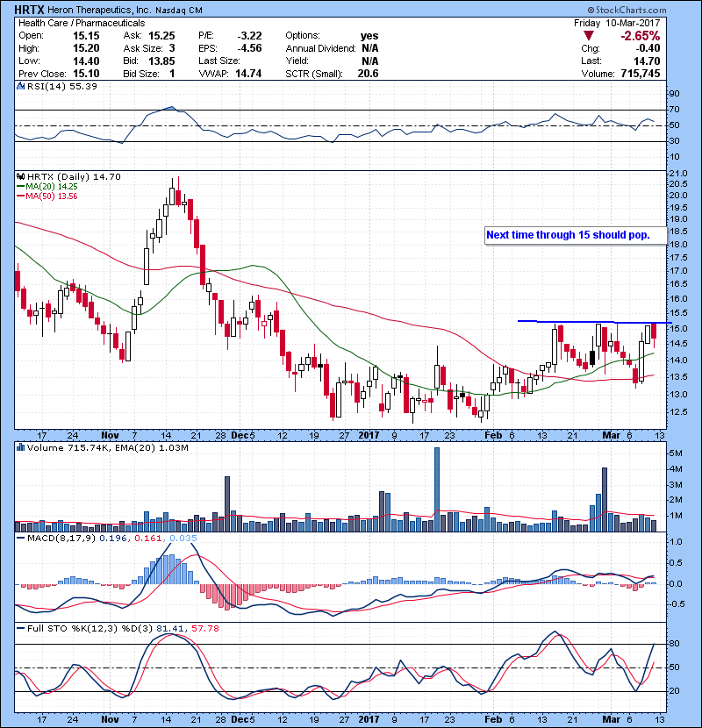Click the 2017 label on price chart axis
Screen dimensions: 702x728
369,435
